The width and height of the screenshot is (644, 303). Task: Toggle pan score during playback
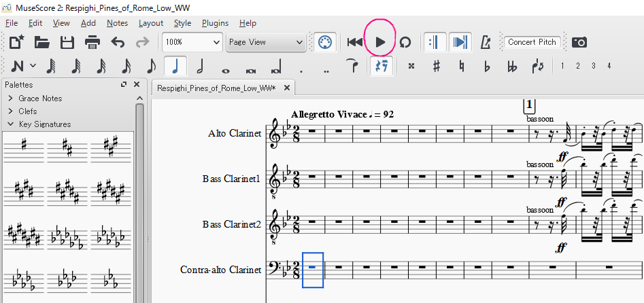(460, 42)
